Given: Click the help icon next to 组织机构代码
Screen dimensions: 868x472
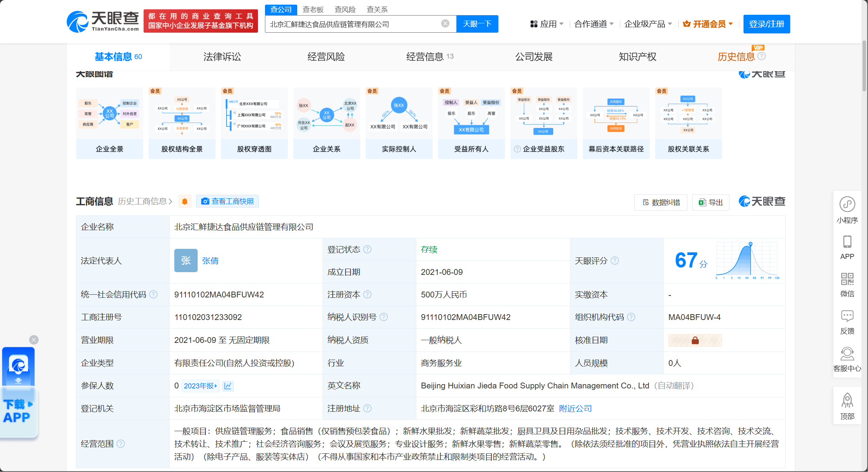Looking at the screenshot, I should pos(631,317).
